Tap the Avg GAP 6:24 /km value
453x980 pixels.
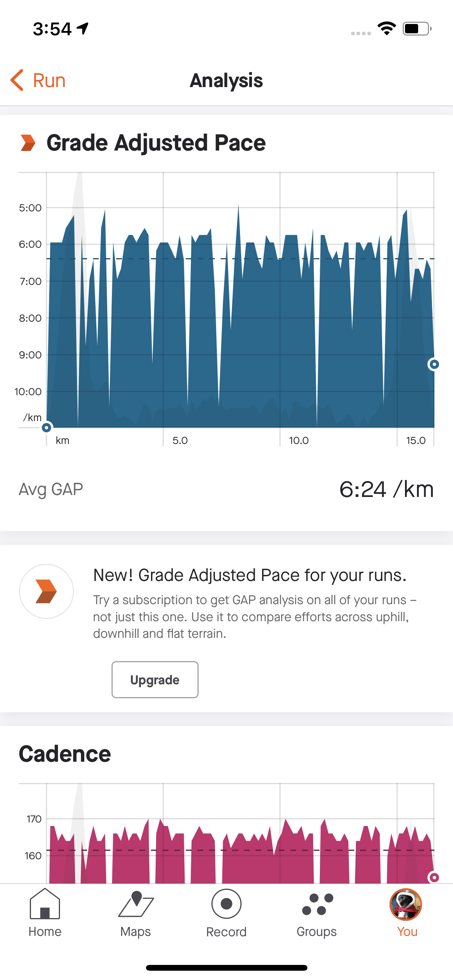coord(386,489)
